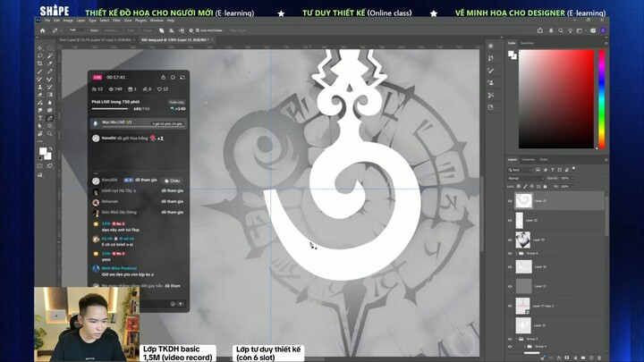The height and width of the screenshot is (362, 644).
Task: Hide Layer 21 with its eye icon
Action: [x=510, y=201]
